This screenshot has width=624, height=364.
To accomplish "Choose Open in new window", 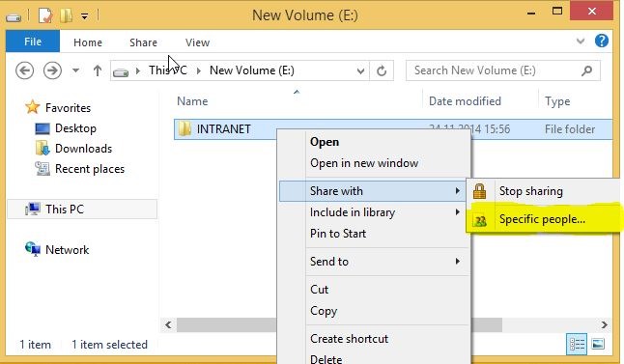I will [364, 163].
